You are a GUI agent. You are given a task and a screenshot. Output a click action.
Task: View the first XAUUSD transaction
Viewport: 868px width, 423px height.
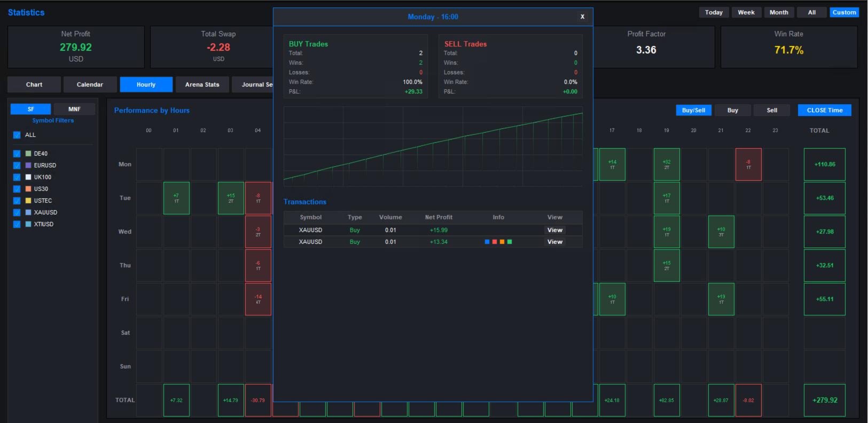tap(555, 230)
